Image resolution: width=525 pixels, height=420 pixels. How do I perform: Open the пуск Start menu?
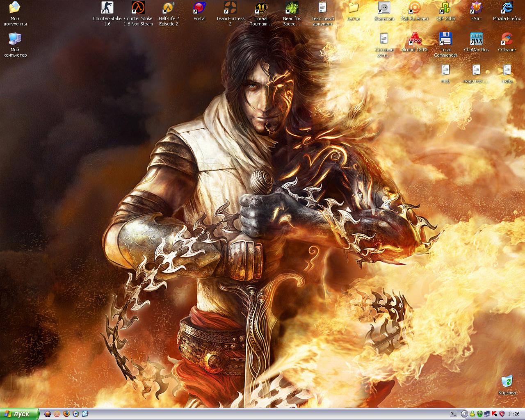20,414
